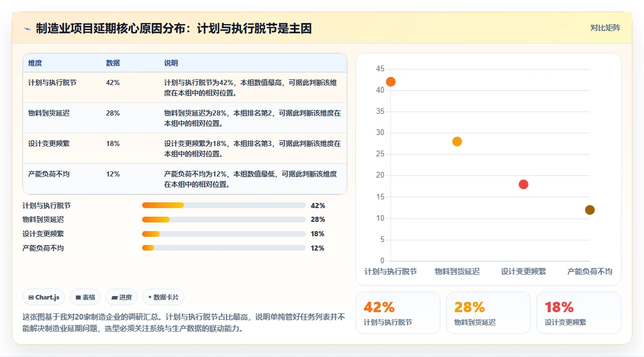This screenshot has width=644, height=357.
Task: Click the 28% value in the table
Action: point(113,113)
